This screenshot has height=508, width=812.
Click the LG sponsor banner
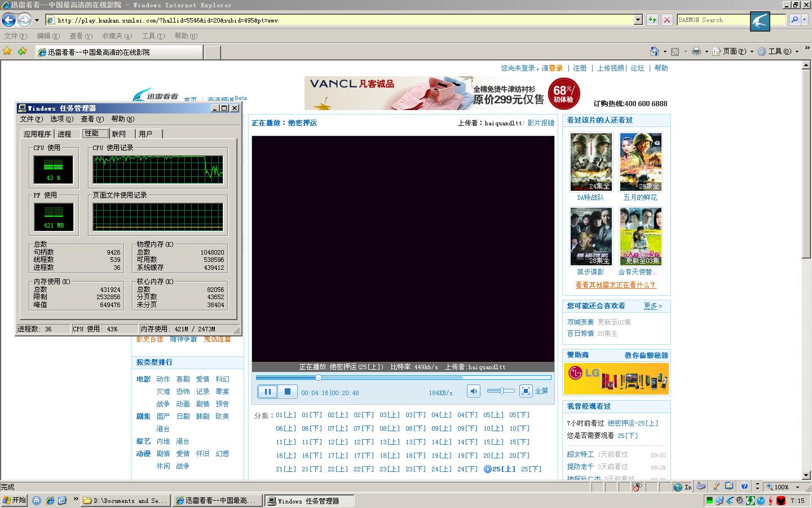pyautogui.click(x=616, y=378)
